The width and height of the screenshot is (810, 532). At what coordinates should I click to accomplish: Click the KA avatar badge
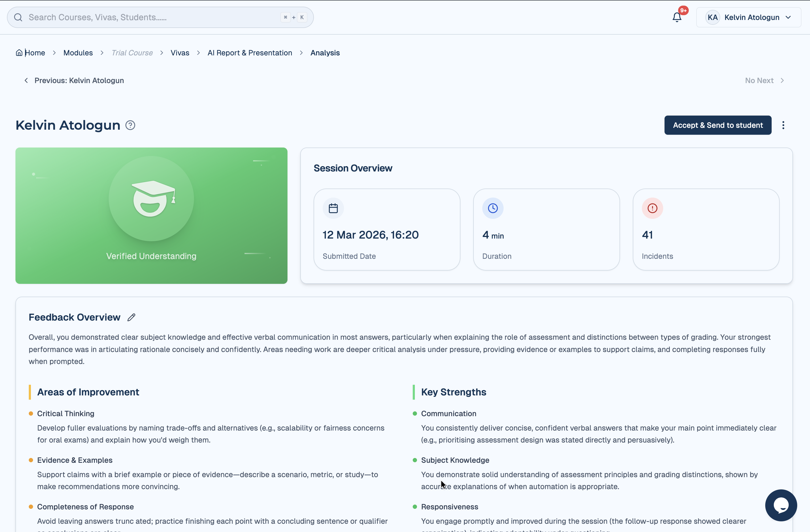coord(713,17)
